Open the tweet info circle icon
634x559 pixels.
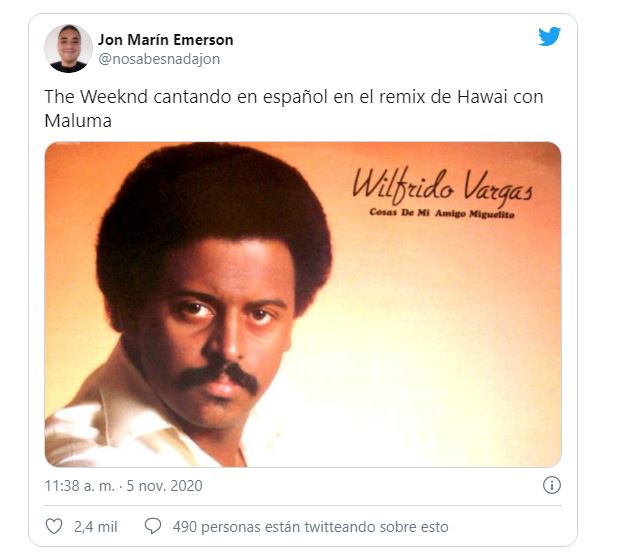pyautogui.click(x=552, y=485)
